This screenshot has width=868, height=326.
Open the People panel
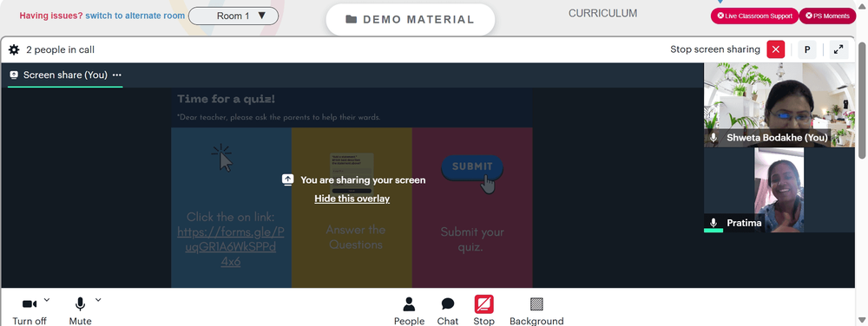coord(409,311)
